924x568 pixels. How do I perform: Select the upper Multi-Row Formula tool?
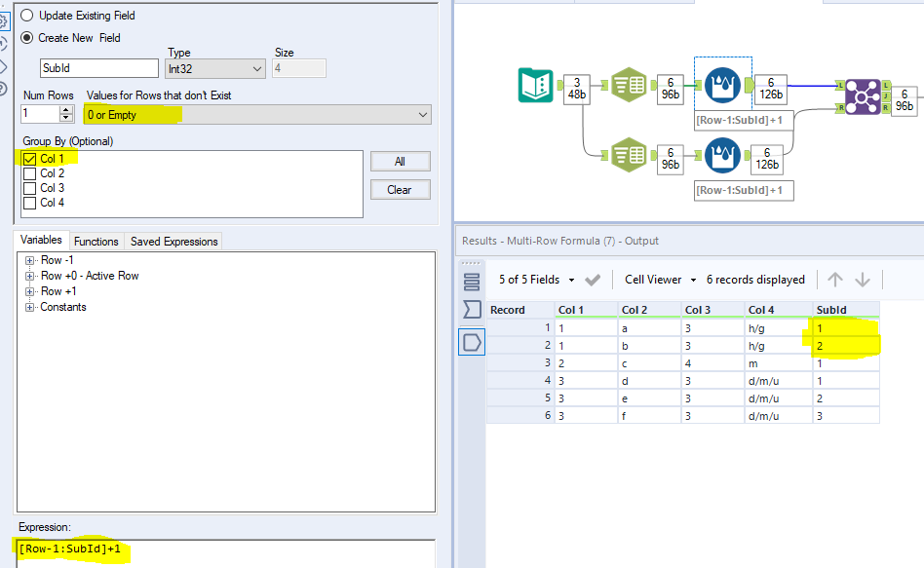pos(722,86)
